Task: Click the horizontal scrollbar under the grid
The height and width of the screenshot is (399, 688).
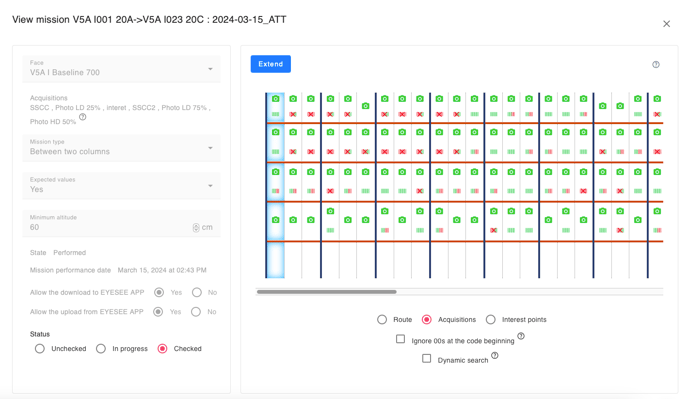Action: 326,291
